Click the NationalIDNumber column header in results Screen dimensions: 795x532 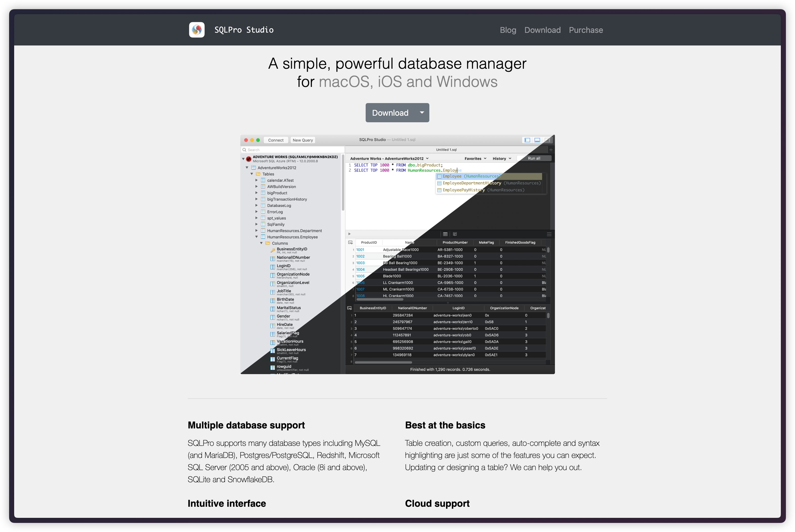point(412,308)
